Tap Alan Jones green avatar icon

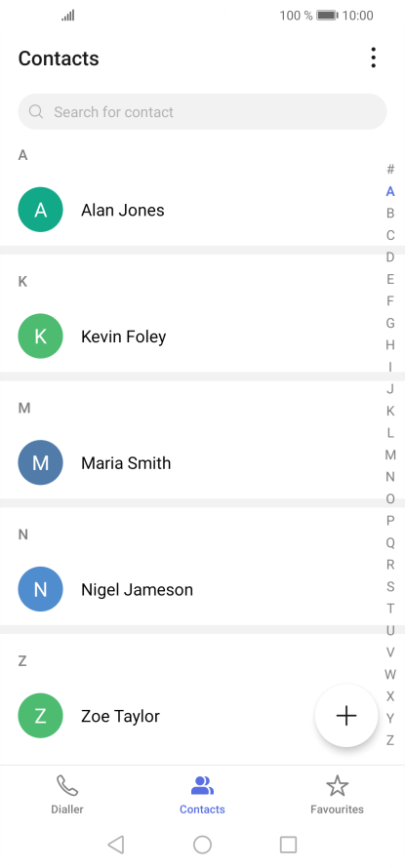click(40, 210)
